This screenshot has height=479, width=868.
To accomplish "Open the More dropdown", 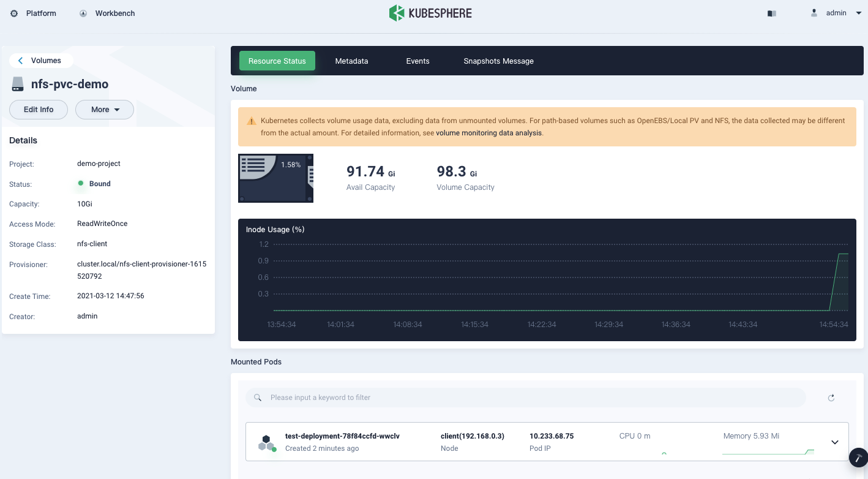I will (104, 109).
